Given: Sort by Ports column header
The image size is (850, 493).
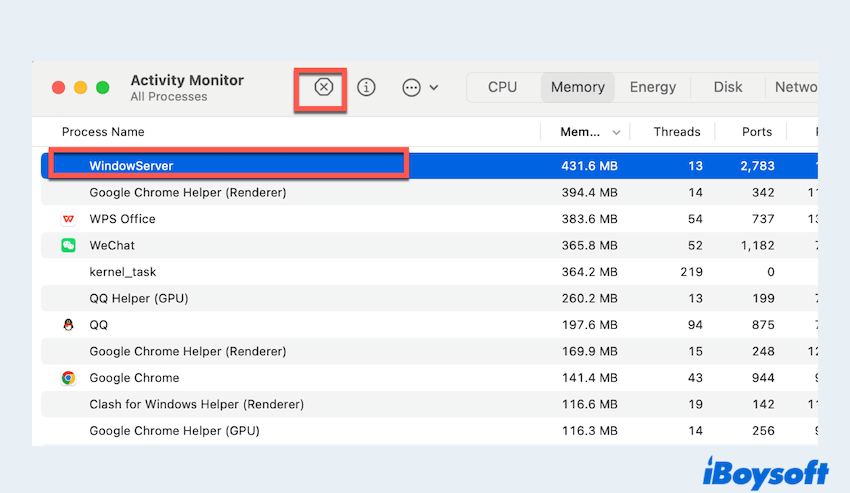Looking at the screenshot, I should tap(757, 132).
